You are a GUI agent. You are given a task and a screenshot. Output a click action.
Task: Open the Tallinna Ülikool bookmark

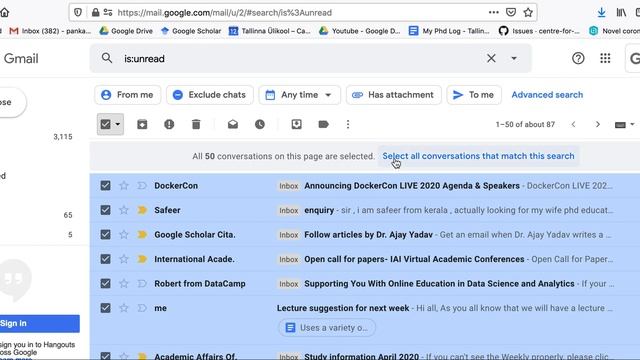[x=269, y=31]
